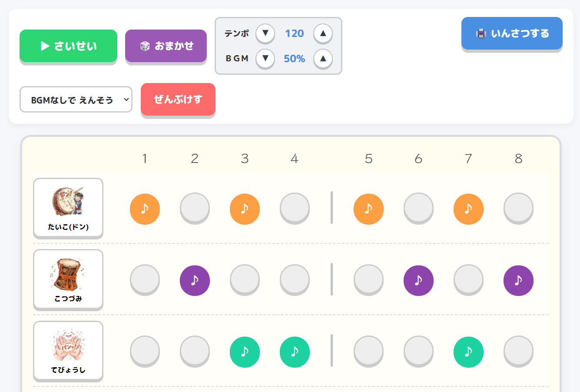Enable beat 5 in the こつづみ row
The width and height of the screenshot is (580, 392).
(x=368, y=280)
